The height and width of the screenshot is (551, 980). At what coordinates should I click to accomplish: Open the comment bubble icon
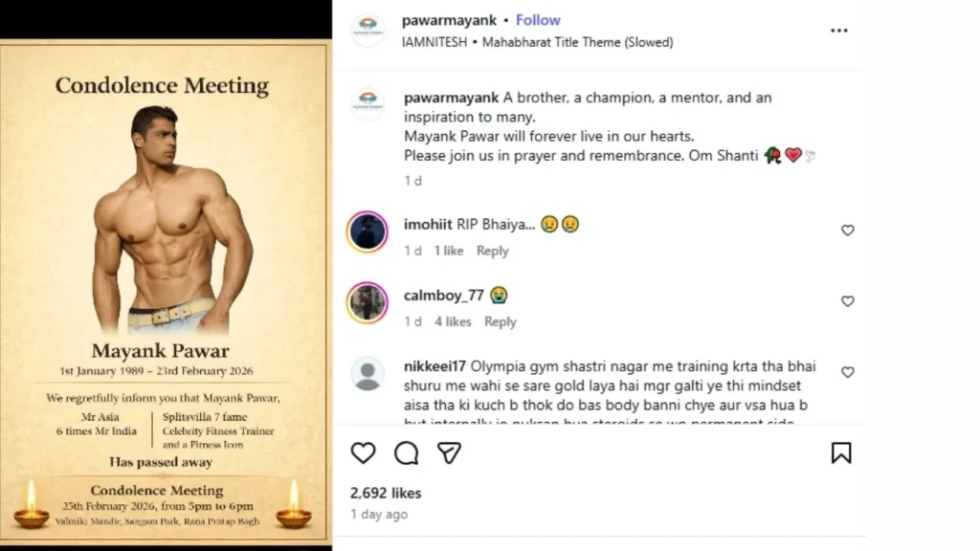[x=407, y=452]
